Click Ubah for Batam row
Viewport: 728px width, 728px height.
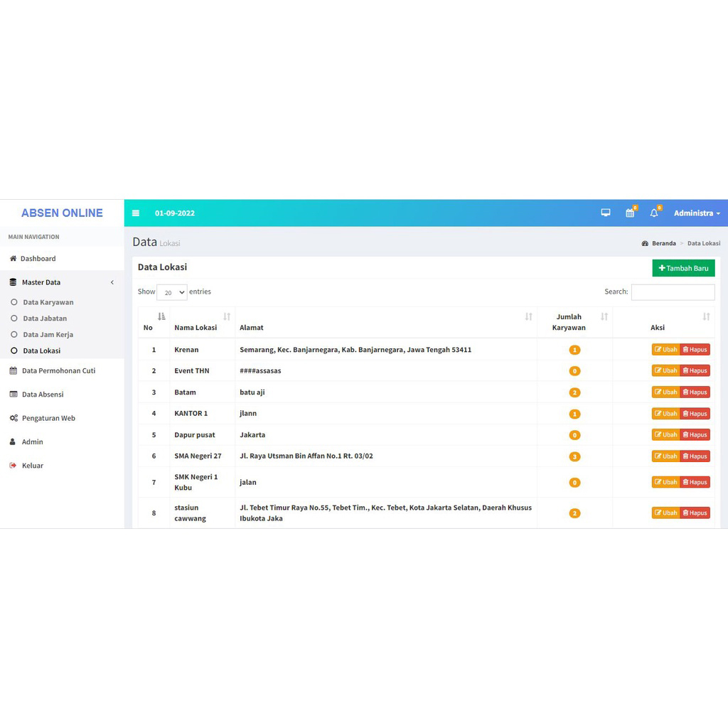coord(665,392)
